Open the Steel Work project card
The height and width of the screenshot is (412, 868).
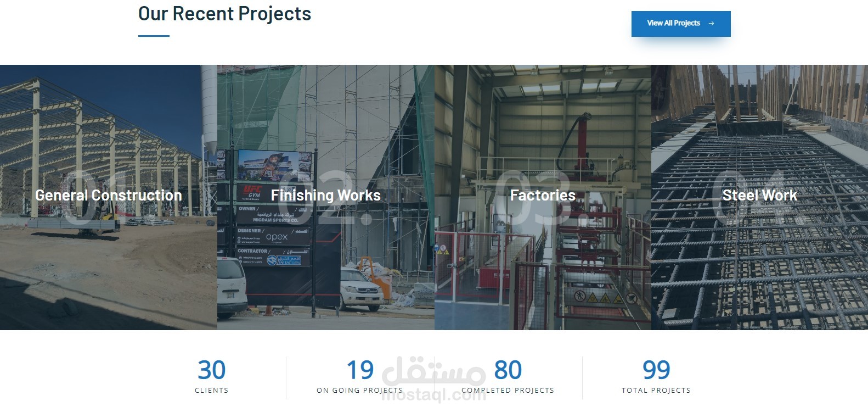tap(759, 197)
